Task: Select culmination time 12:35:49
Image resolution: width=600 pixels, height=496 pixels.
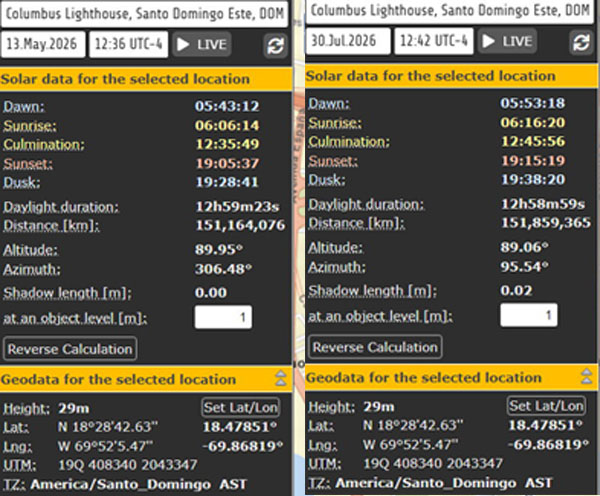Action: 227,144
